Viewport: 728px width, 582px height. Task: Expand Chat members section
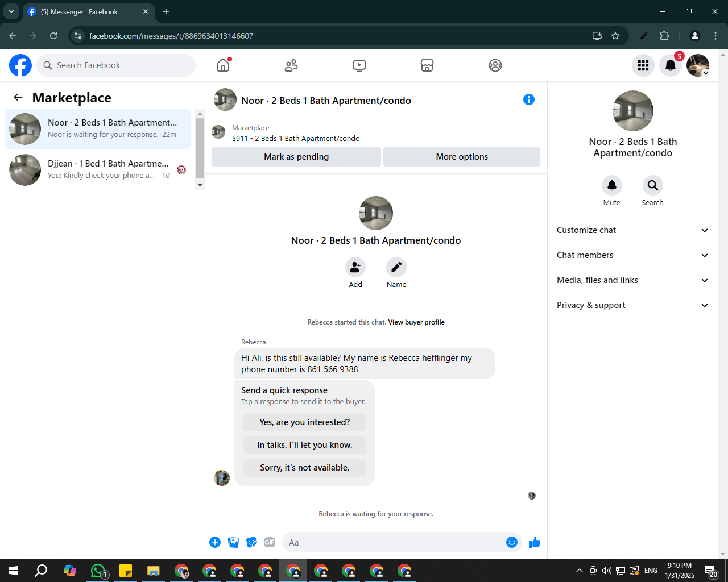click(632, 255)
